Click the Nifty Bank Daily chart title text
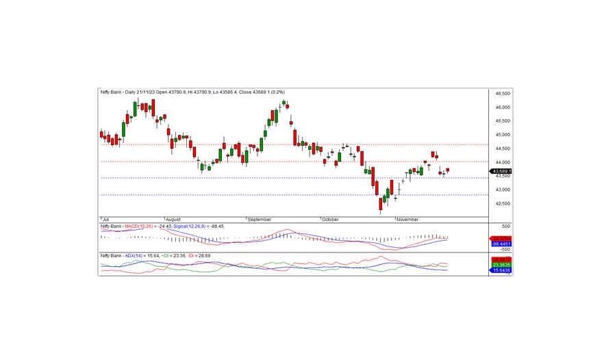The width and height of the screenshot is (606, 364). pos(192,92)
